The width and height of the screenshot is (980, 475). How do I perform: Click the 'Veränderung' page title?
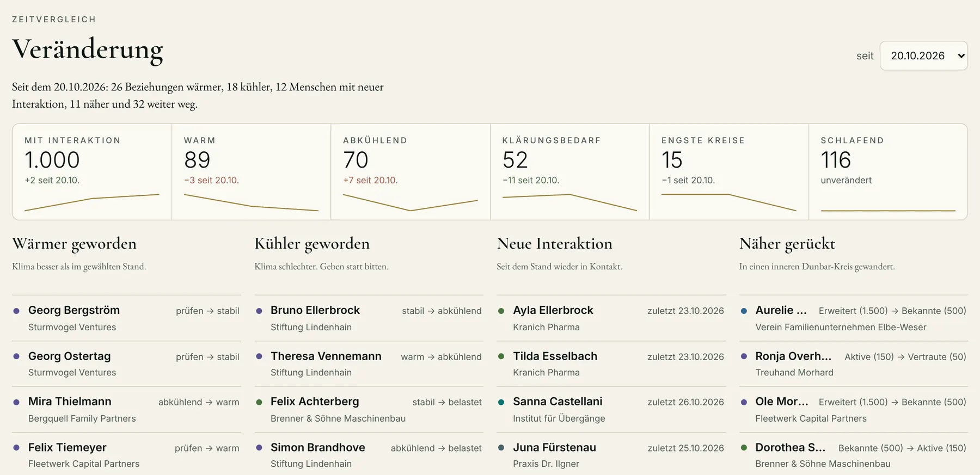(88, 50)
